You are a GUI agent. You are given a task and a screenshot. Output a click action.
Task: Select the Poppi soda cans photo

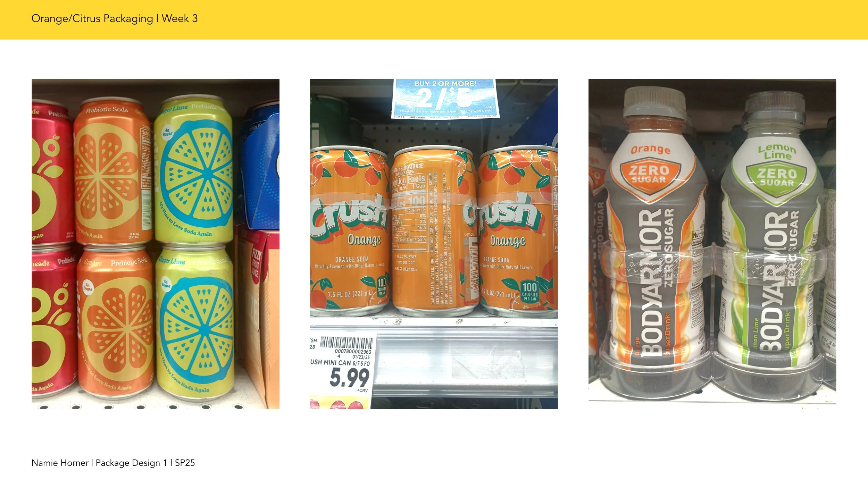click(156, 244)
